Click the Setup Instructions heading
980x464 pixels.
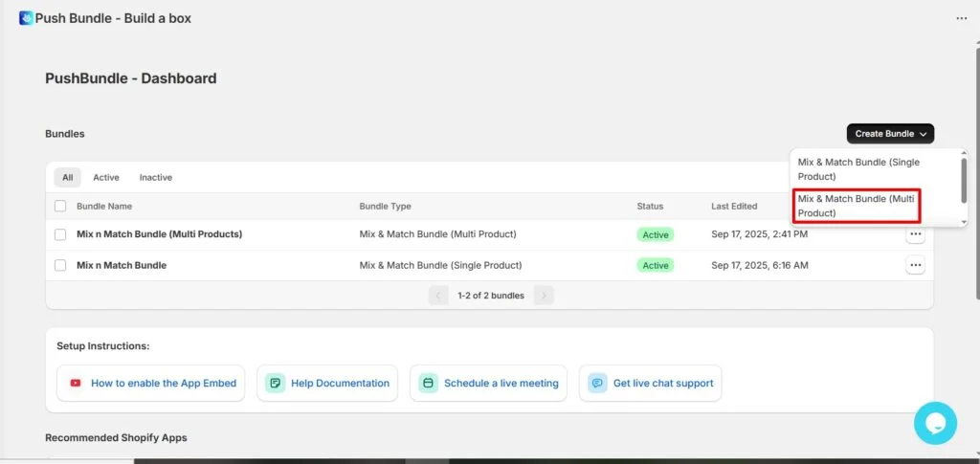pyautogui.click(x=103, y=346)
